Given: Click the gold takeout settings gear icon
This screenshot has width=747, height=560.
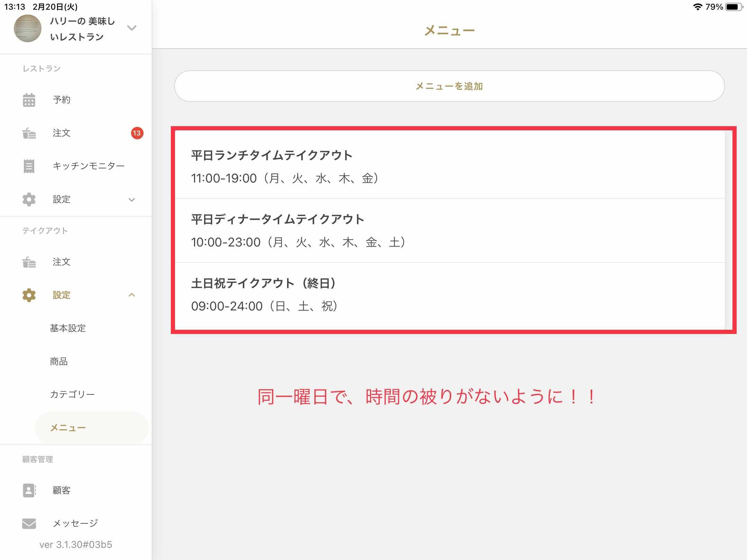Looking at the screenshot, I should (29, 295).
